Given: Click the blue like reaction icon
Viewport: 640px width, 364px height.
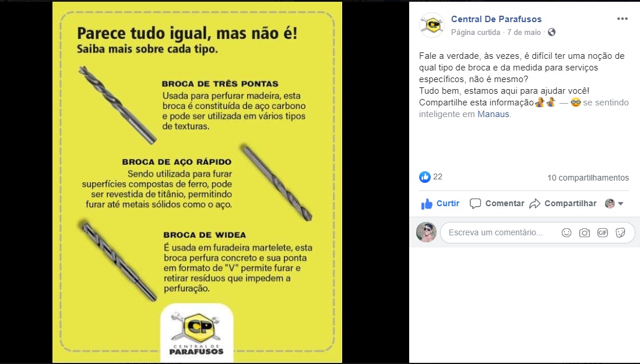Looking at the screenshot, I should (x=424, y=177).
